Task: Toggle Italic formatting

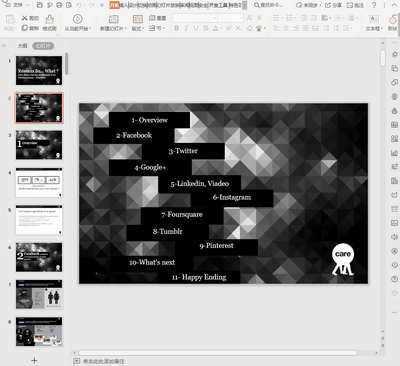Action: coord(186,29)
